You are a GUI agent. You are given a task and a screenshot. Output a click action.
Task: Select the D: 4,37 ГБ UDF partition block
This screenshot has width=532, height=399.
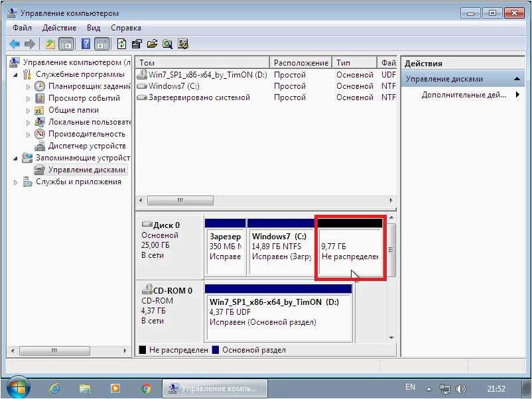point(279,313)
